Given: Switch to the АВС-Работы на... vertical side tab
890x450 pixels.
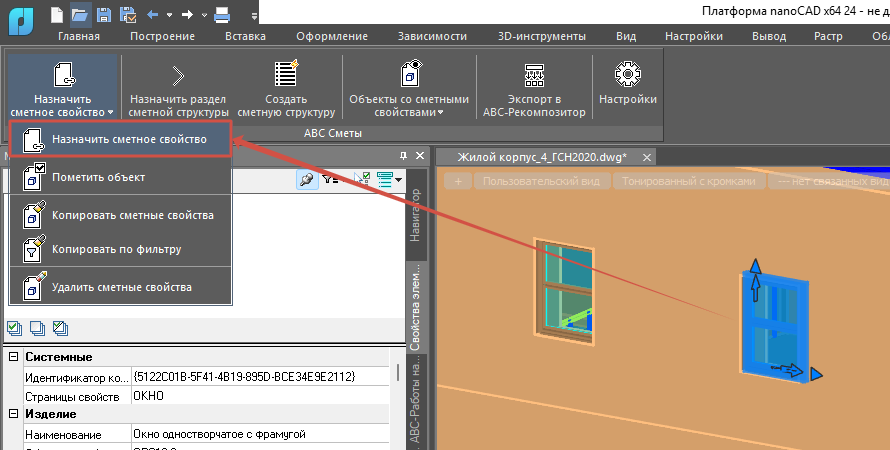Looking at the screenshot, I should click(415, 400).
